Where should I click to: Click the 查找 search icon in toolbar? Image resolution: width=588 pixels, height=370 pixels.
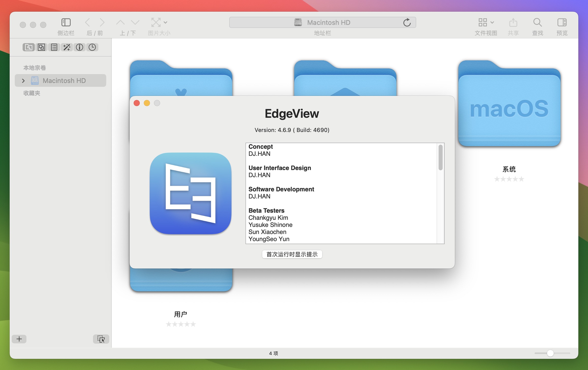pos(537,22)
